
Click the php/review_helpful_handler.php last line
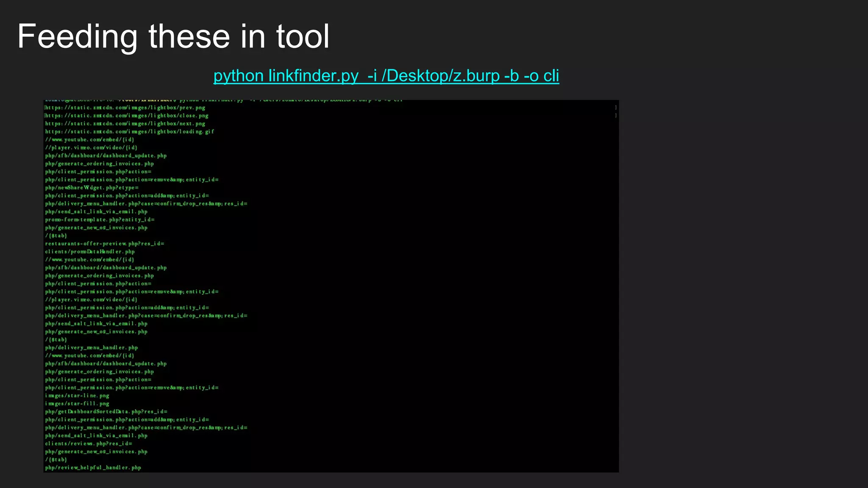(x=93, y=468)
